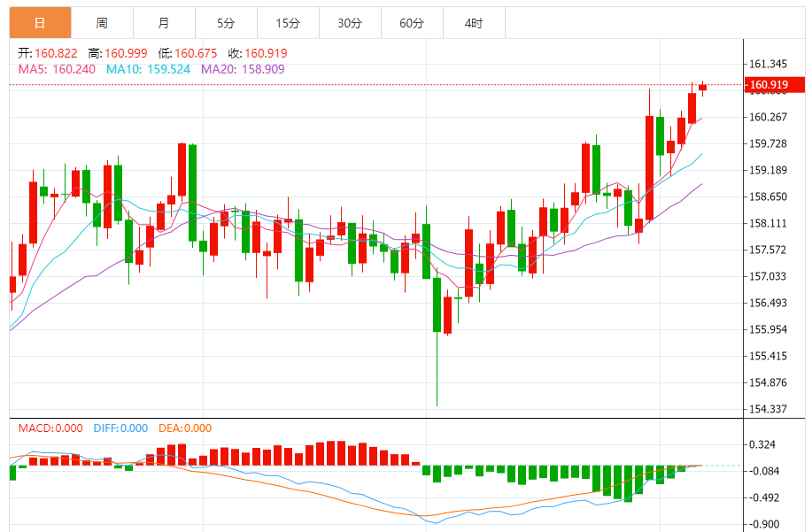This screenshot has width=812, height=532.
Task: Click the -0.900 MACD axis label
Action: coord(764,524)
